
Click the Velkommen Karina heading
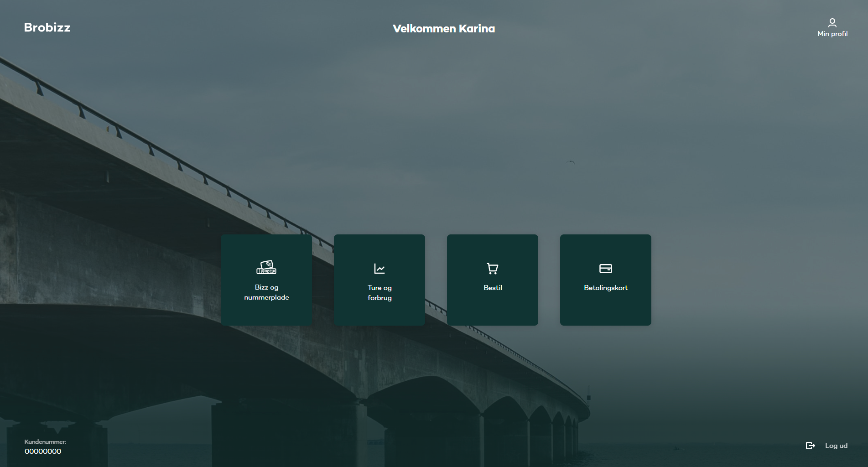(443, 29)
